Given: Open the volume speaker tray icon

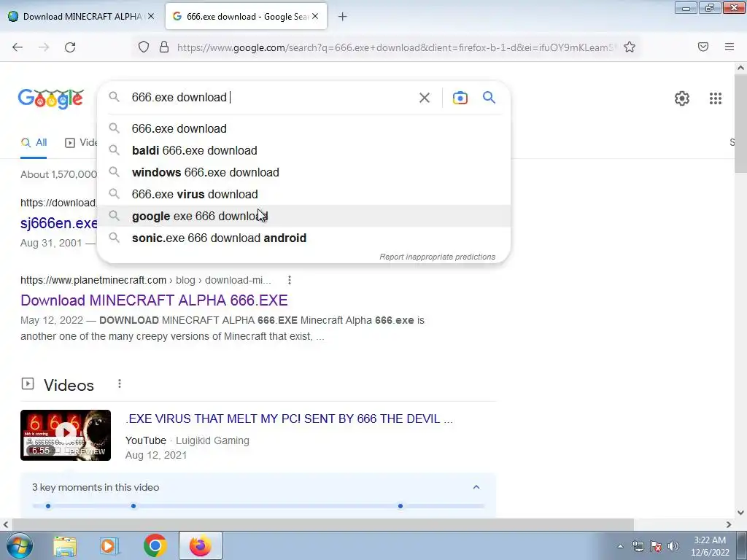Looking at the screenshot, I should point(673,546).
